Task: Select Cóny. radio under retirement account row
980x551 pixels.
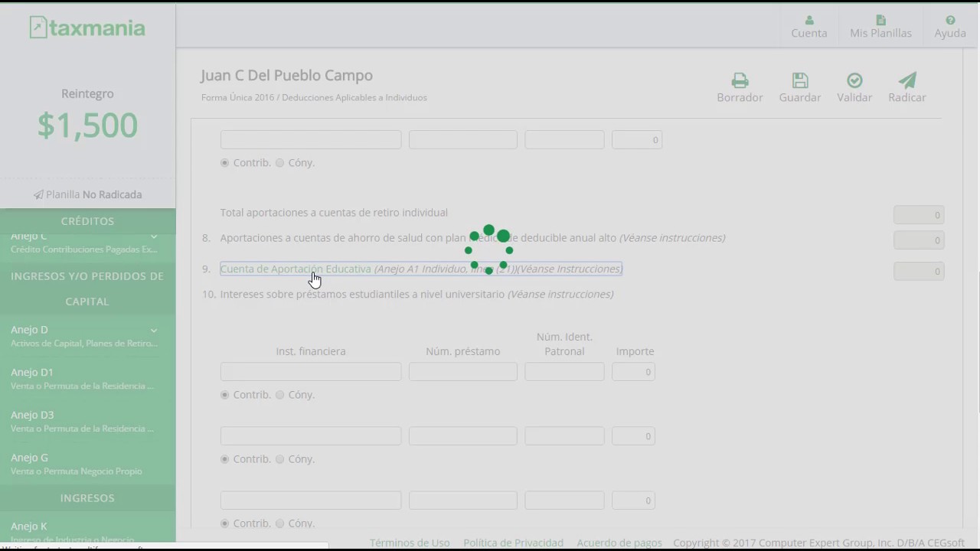Action: point(280,163)
